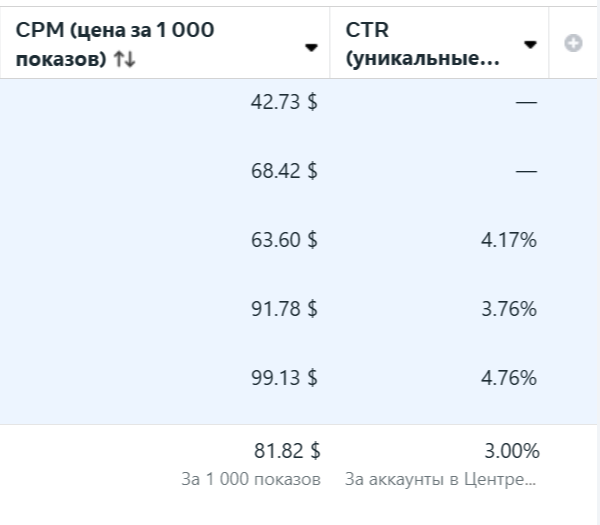Click the 'За аккаунты в Центре…' caption

point(440,479)
